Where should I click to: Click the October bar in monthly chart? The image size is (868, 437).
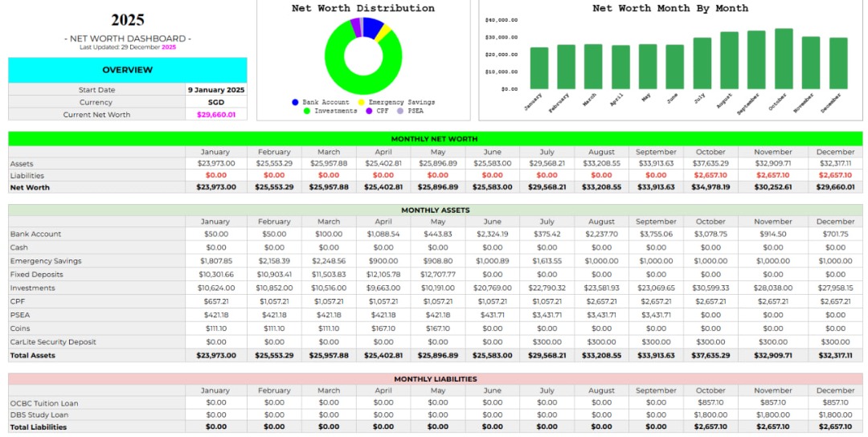(784, 59)
